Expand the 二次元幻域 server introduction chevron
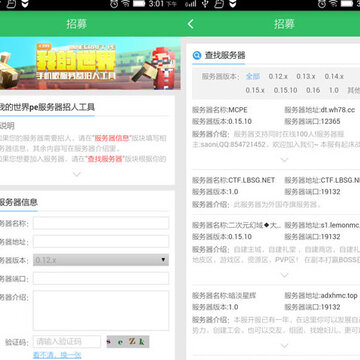The height and width of the screenshot is (360, 360). [x=284, y=275]
